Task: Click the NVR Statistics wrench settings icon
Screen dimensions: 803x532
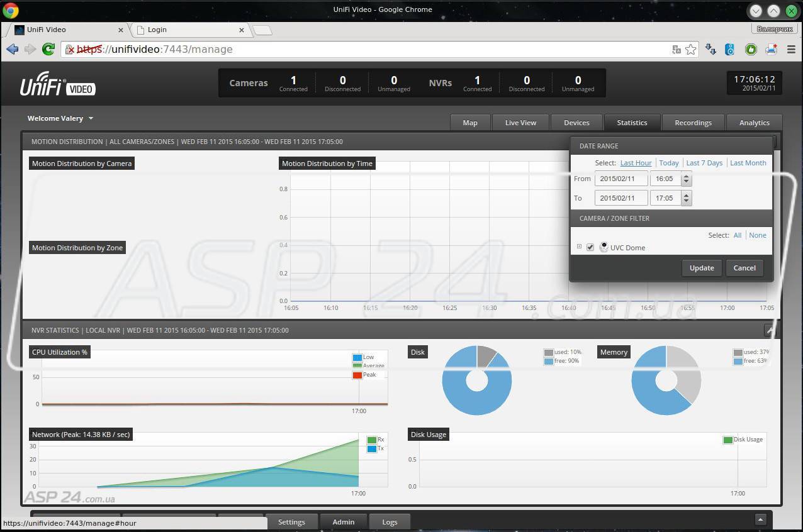Action: click(769, 330)
